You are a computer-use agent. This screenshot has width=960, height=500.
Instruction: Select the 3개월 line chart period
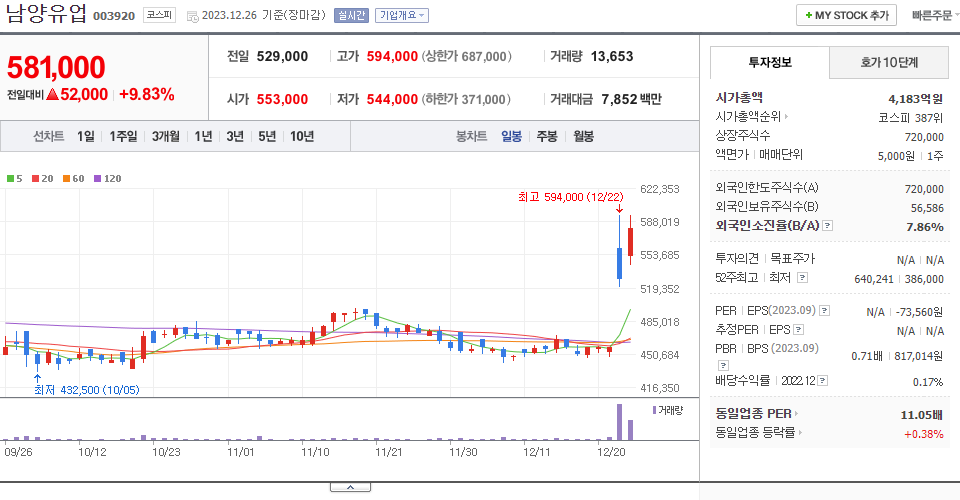click(x=165, y=136)
